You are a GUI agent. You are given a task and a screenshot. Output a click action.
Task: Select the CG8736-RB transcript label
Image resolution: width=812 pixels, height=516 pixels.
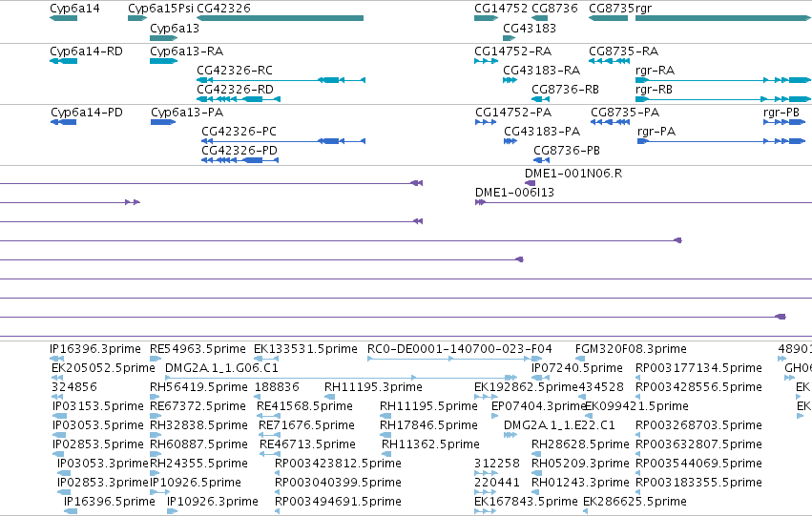pyautogui.click(x=565, y=89)
